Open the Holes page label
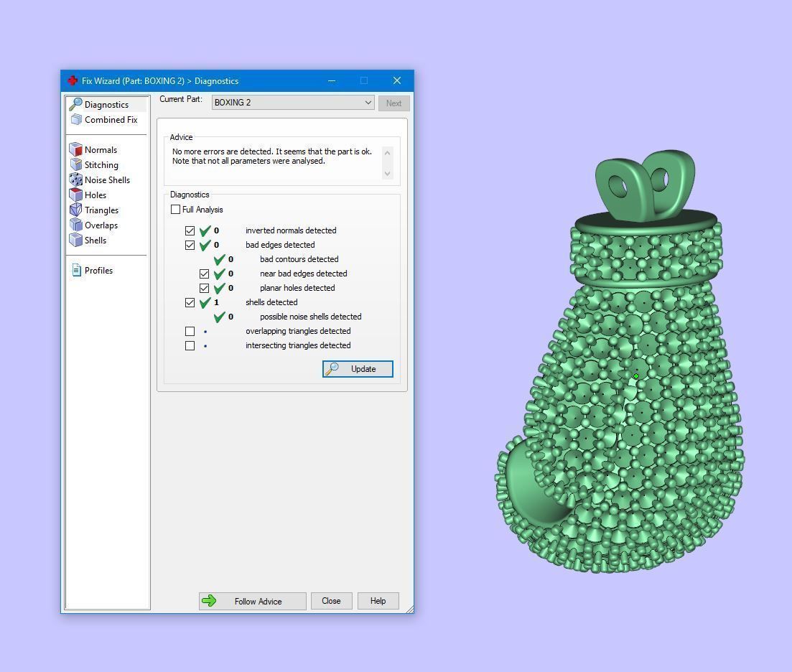This screenshot has width=792, height=672. 95,195
